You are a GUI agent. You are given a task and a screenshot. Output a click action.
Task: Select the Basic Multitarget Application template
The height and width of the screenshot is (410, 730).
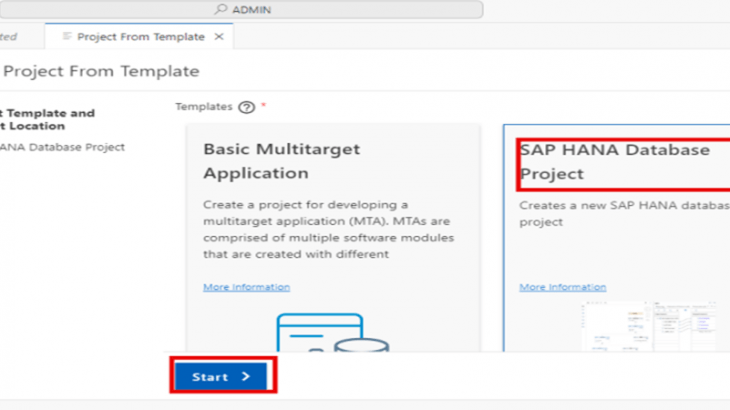(333, 237)
